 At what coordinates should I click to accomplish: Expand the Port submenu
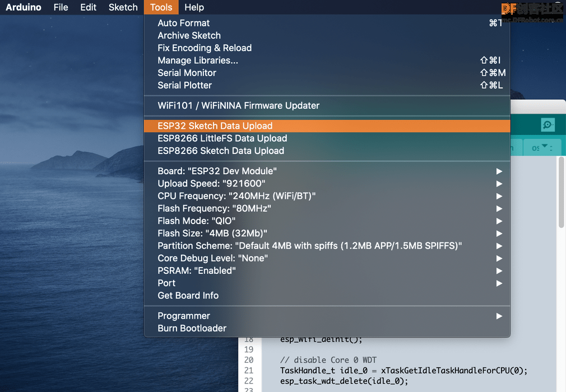(x=327, y=283)
